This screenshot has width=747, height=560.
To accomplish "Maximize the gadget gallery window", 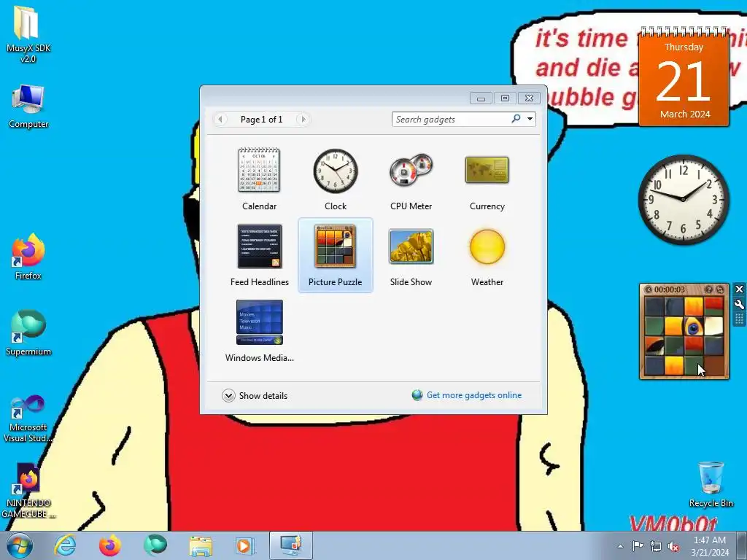I will [x=505, y=98].
